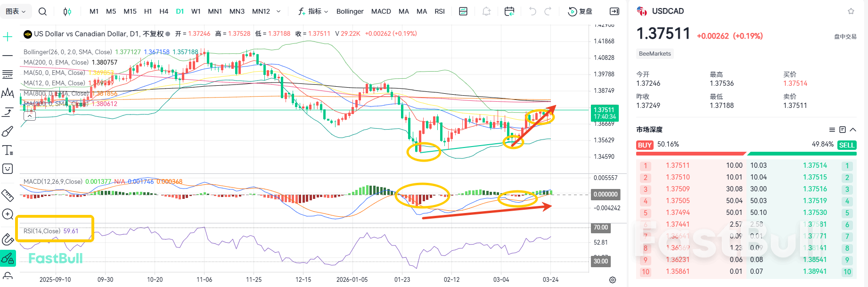This screenshot has height=287, width=868.
Task: Undo the last chart action
Action: click(x=532, y=11)
